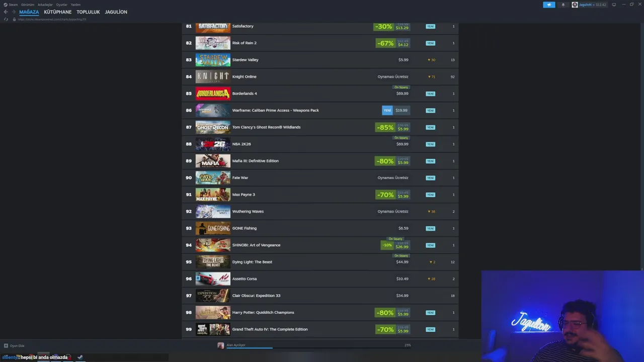Open the Stardew Valley thumbnail
This screenshot has height=362, width=644.
[x=213, y=60]
